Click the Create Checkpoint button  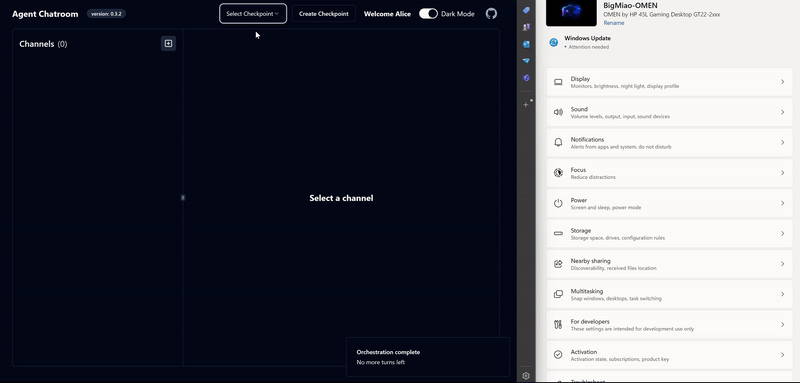pyautogui.click(x=323, y=14)
